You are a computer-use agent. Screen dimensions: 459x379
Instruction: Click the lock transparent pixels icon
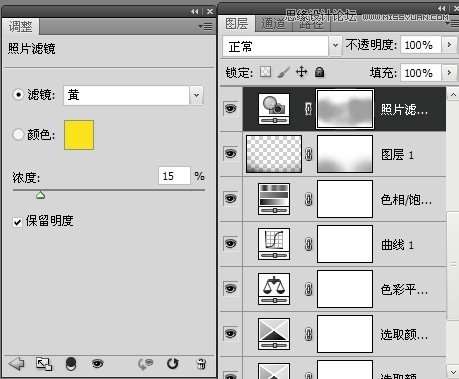pyautogui.click(x=265, y=72)
